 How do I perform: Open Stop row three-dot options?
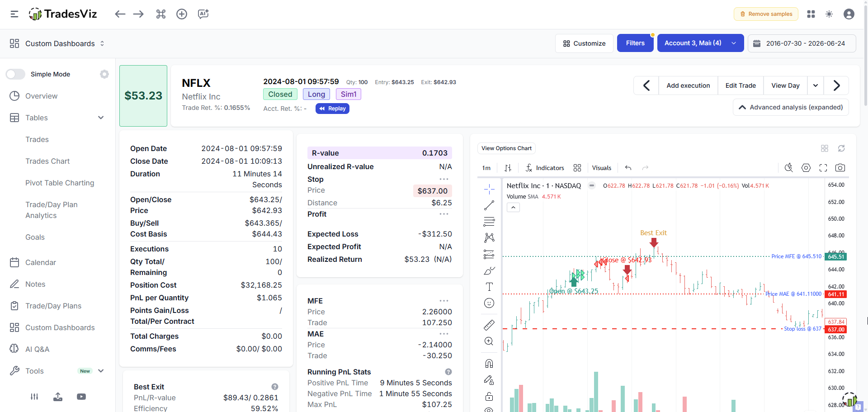[x=444, y=179]
